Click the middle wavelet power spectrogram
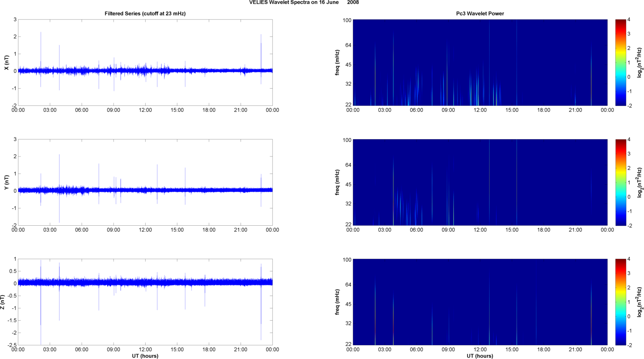 [x=480, y=182]
